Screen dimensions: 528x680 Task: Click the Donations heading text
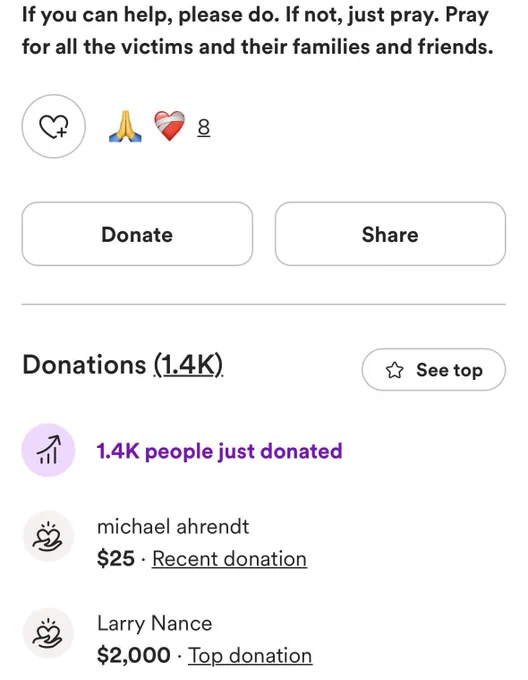click(x=84, y=365)
